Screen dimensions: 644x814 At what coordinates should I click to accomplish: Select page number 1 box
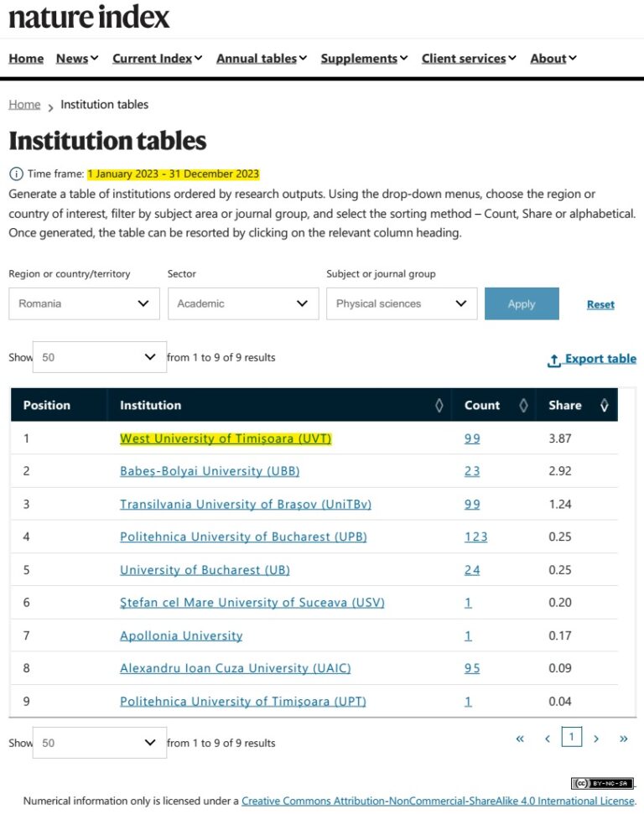(x=571, y=738)
